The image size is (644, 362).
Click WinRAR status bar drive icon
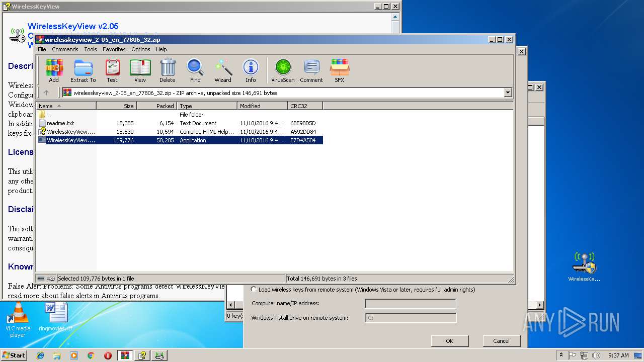[41, 279]
